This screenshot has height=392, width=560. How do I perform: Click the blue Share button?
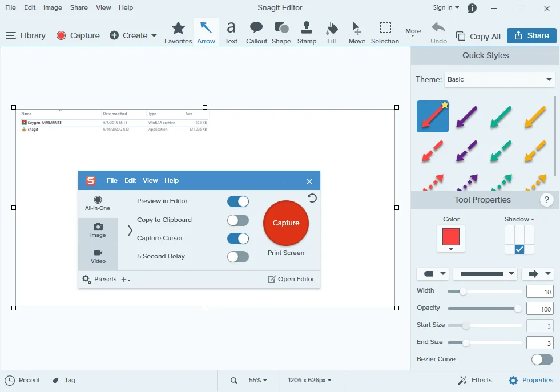tap(531, 35)
